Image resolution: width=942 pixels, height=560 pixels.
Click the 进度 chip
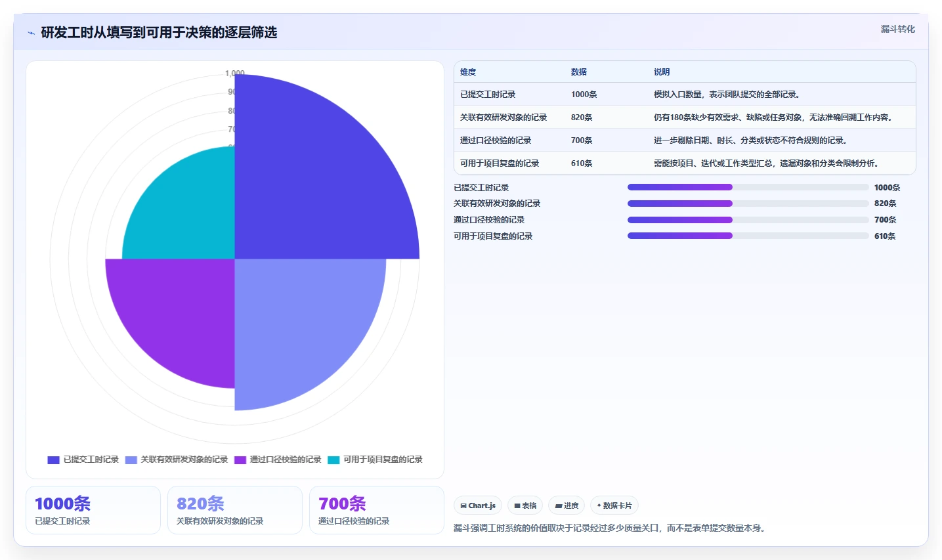click(567, 506)
